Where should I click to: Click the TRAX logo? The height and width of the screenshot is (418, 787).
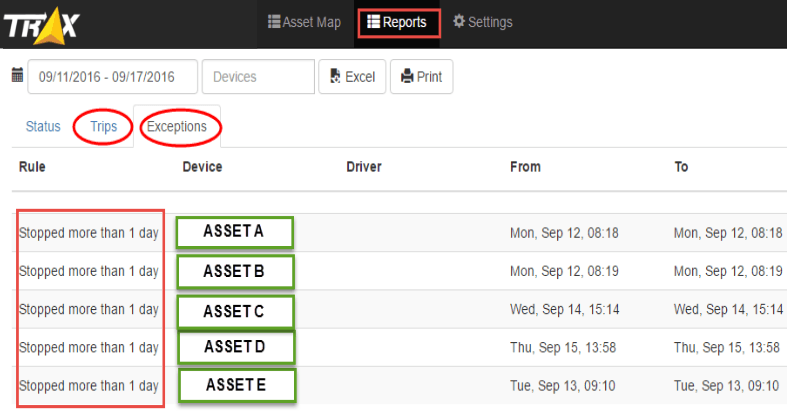coord(41,26)
